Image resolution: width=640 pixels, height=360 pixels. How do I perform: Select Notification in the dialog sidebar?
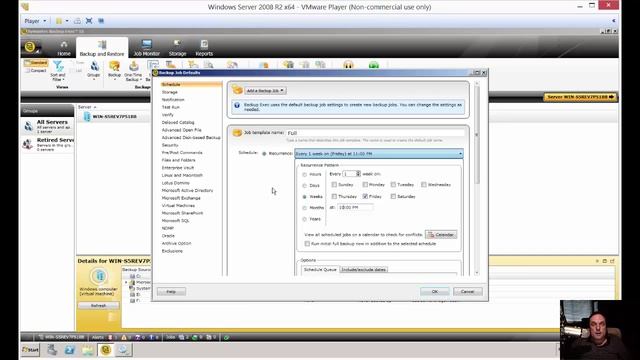173,100
